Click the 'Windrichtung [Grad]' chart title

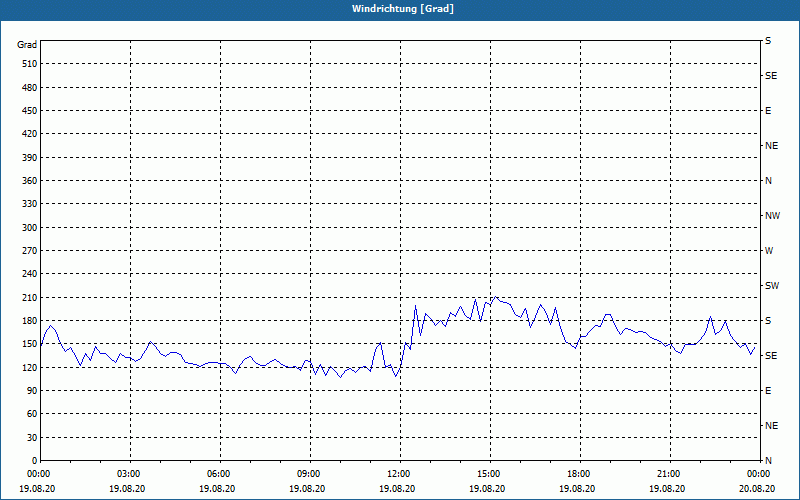click(x=403, y=9)
